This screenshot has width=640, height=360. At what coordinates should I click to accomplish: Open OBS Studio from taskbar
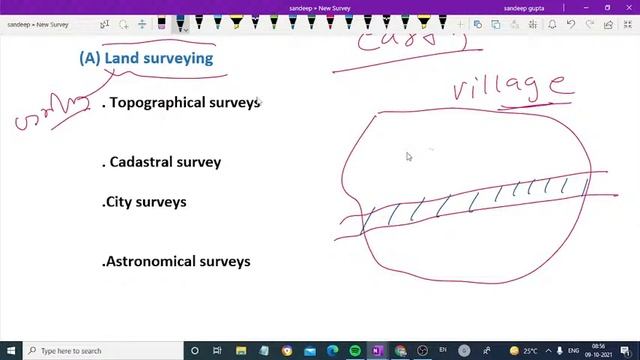coord(422,351)
